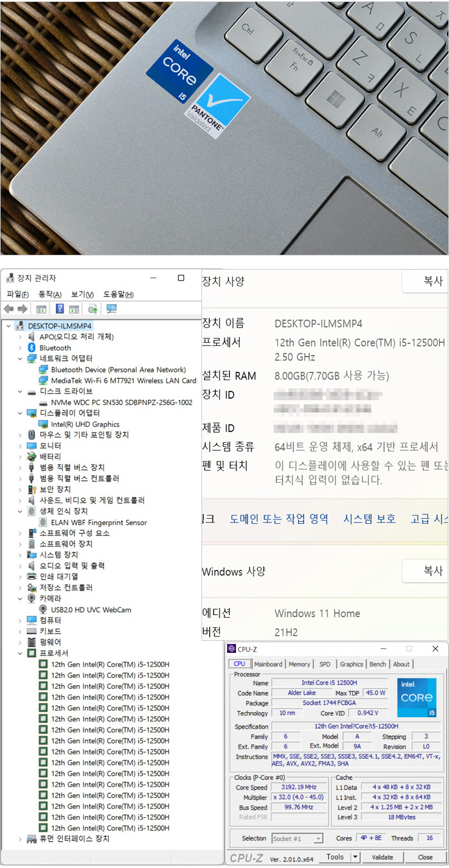Image resolution: width=449 pixels, height=868 pixels.
Task: Click the Scan for hardware changes monitor icon
Action: pos(112,309)
